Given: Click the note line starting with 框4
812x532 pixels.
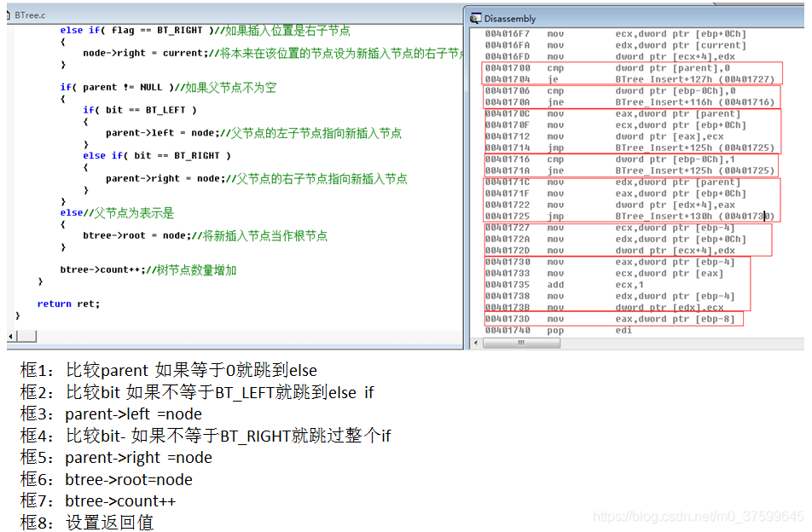Looking at the screenshot, I should 206,435.
